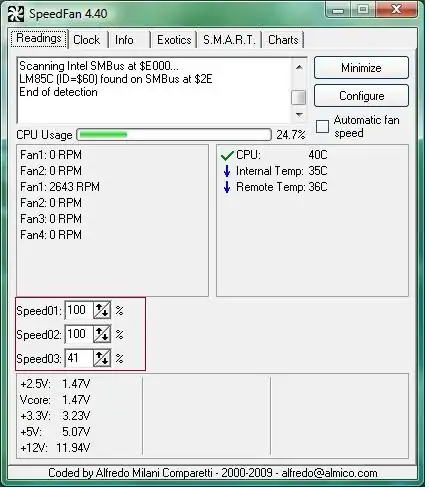
Task: Adjust Speed02 using its spinner arrows
Action: click(102, 334)
